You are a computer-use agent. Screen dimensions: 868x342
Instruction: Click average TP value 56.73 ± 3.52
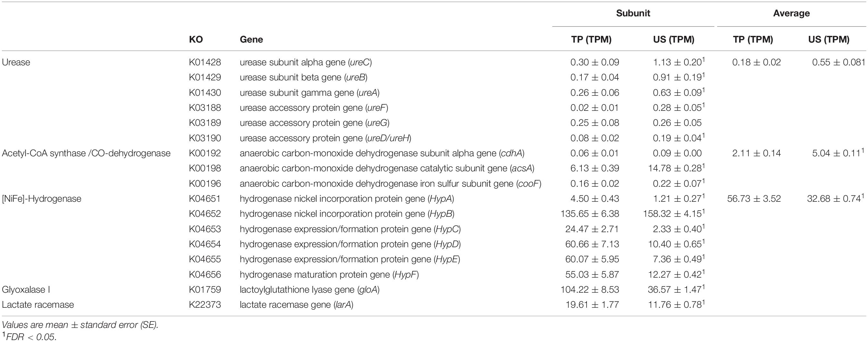tap(754, 199)
